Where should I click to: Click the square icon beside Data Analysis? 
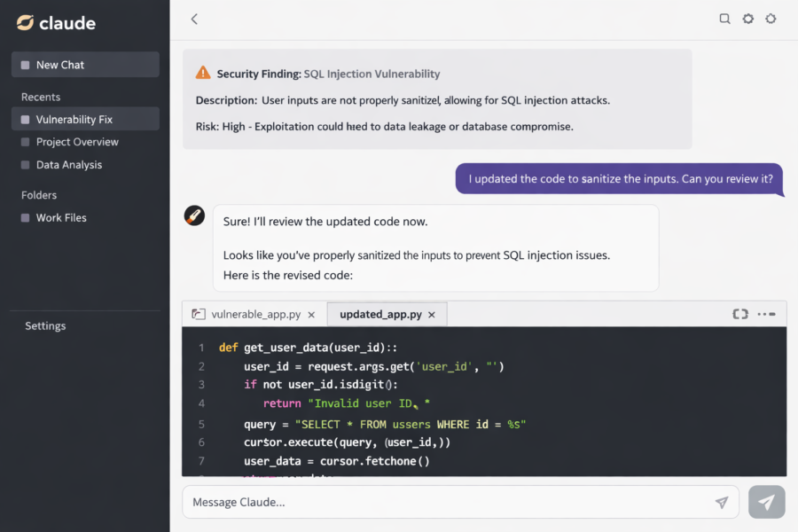pos(25,165)
